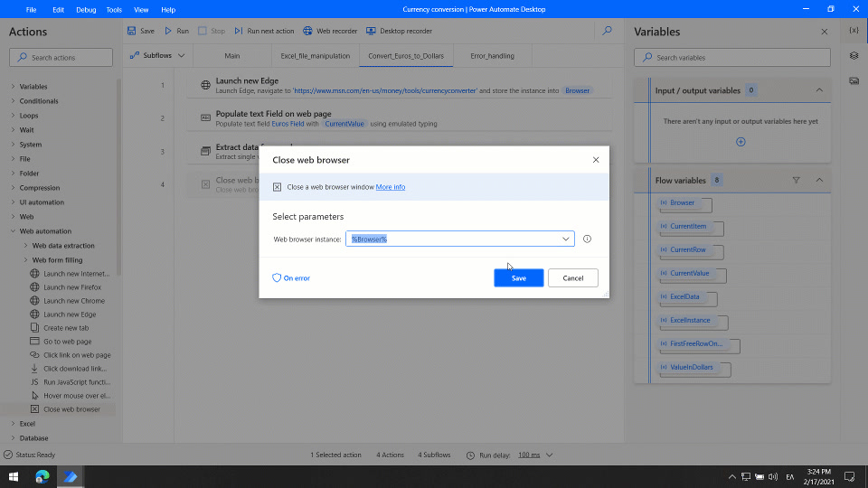
Task: Select Create new tab action
Action: 60,328
